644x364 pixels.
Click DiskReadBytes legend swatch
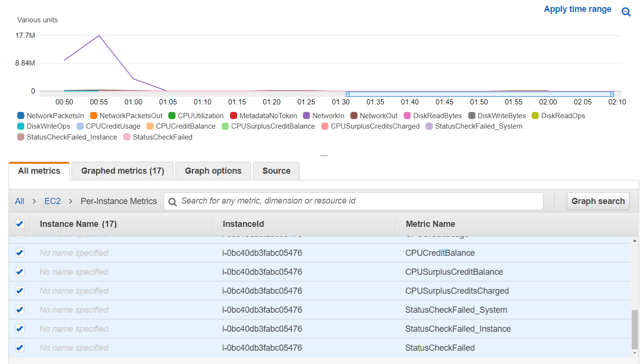click(407, 116)
